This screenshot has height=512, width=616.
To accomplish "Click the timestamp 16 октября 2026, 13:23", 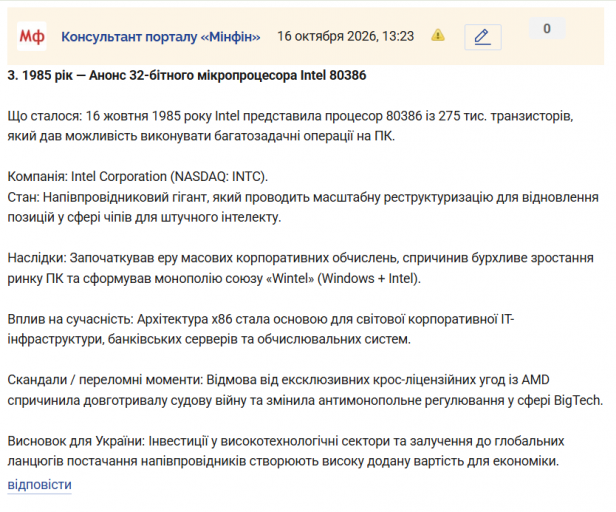I will point(346,36).
